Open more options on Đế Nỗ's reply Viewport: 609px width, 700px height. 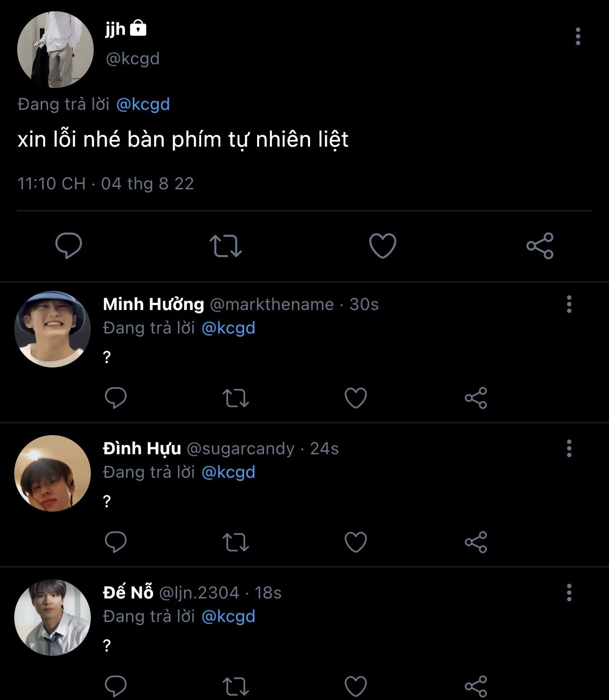[569, 593]
